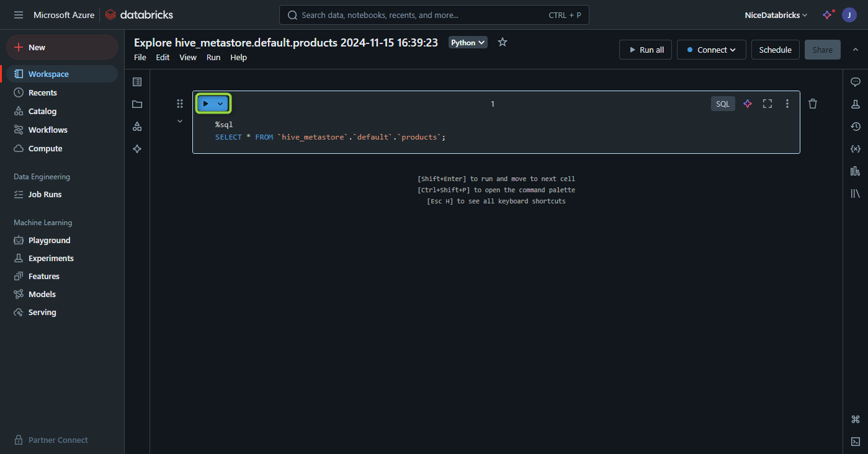Open workspace folder browser icon

tap(137, 104)
